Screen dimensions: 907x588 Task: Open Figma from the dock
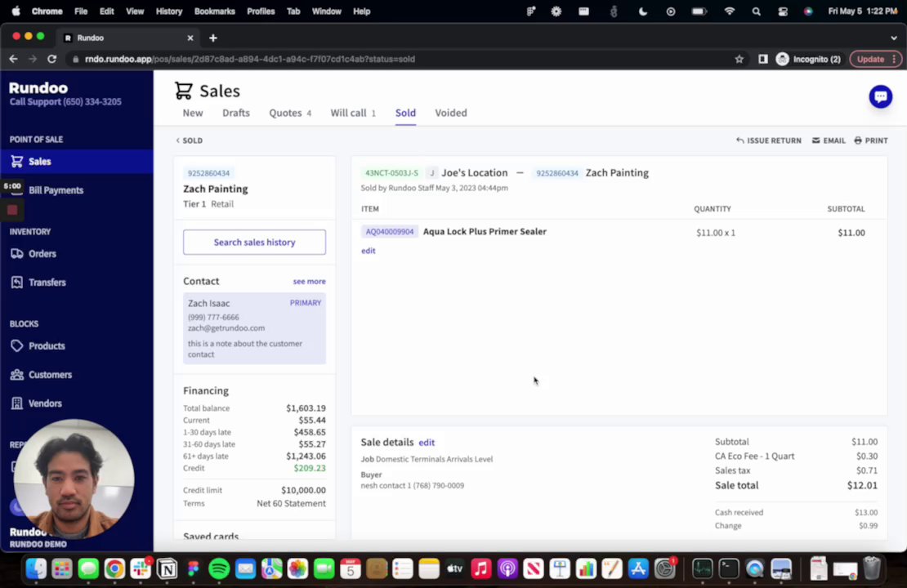(x=193, y=569)
